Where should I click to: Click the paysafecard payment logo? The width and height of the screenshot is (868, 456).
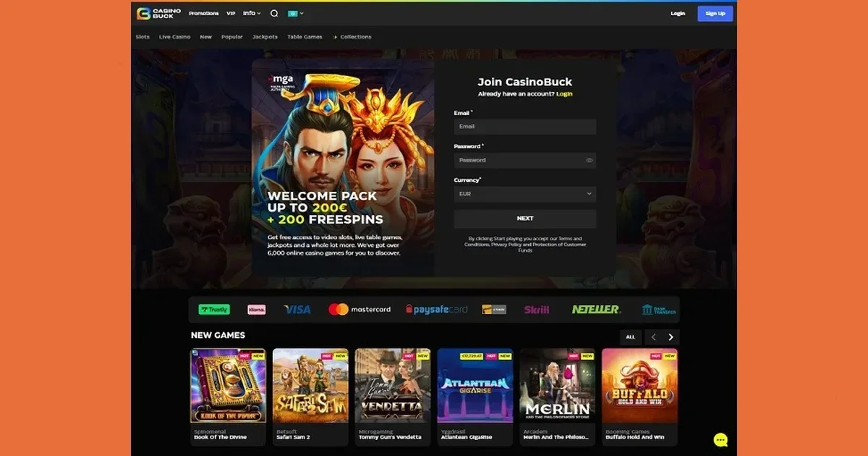tap(436, 309)
